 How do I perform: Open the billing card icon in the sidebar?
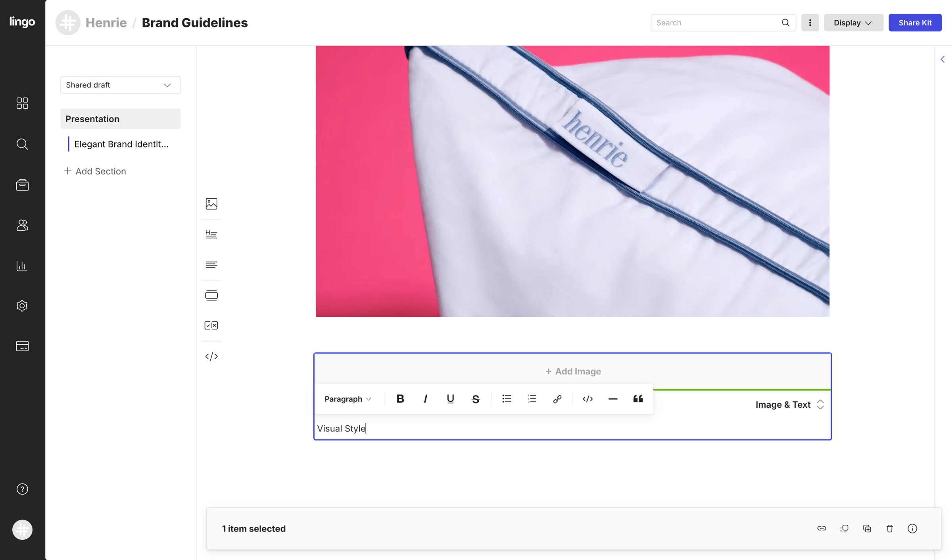[x=22, y=346]
